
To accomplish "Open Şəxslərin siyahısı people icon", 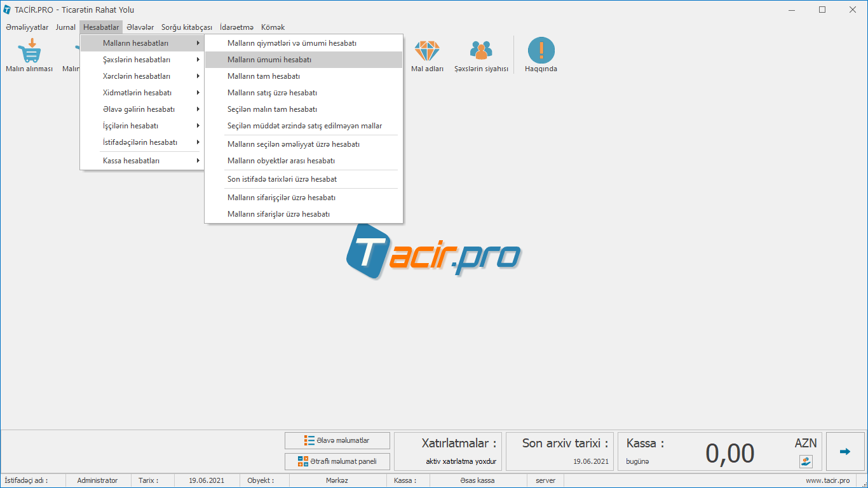I will 481,51.
